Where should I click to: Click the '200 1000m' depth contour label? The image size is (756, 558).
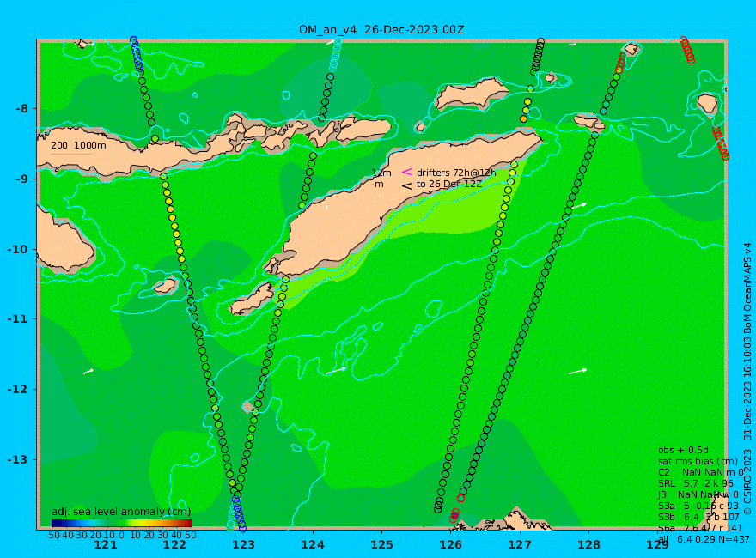pos(78,146)
